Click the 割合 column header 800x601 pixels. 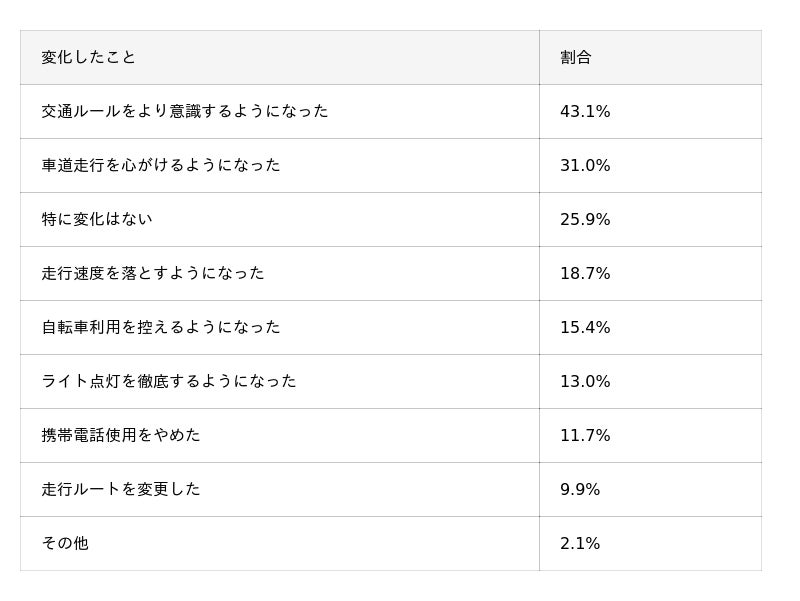[651, 57]
